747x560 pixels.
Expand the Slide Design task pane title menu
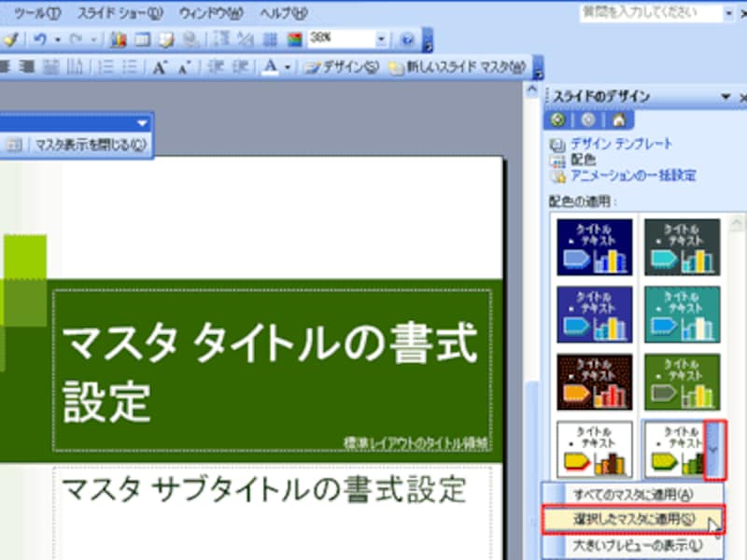(726, 97)
